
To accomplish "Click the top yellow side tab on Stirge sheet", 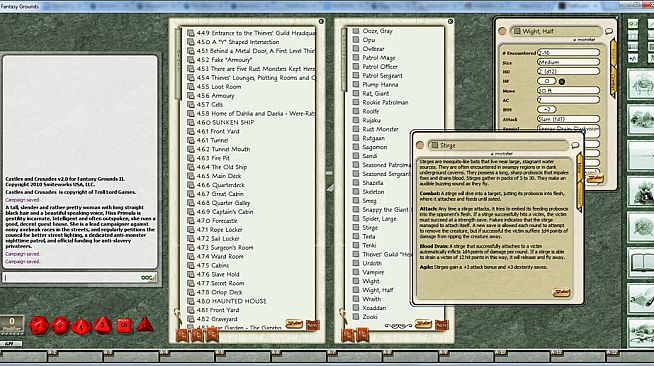I will pos(580,168).
